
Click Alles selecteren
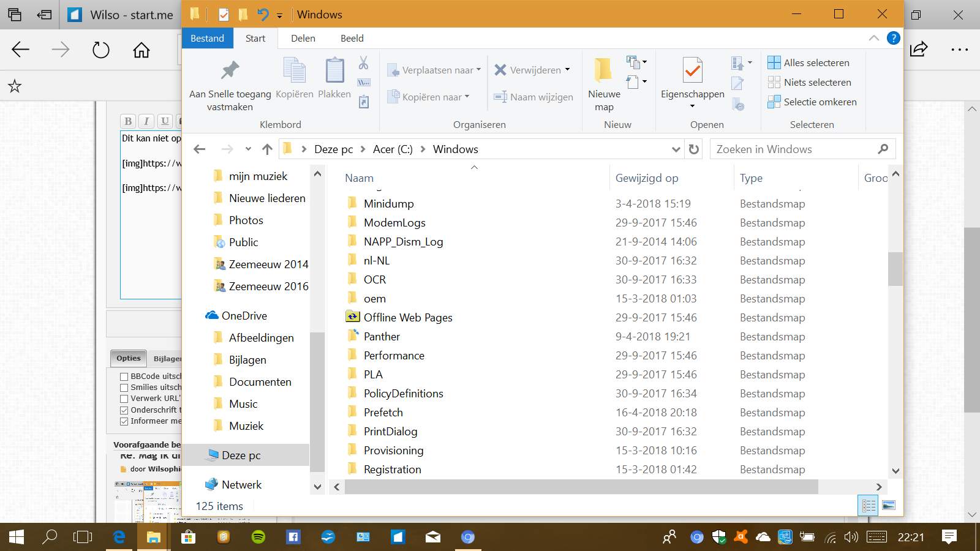809,62
